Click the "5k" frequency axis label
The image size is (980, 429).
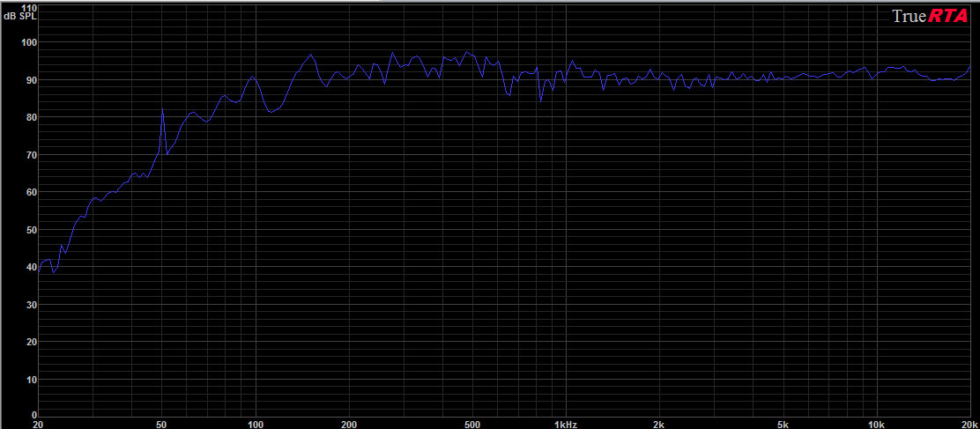[783, 424]
